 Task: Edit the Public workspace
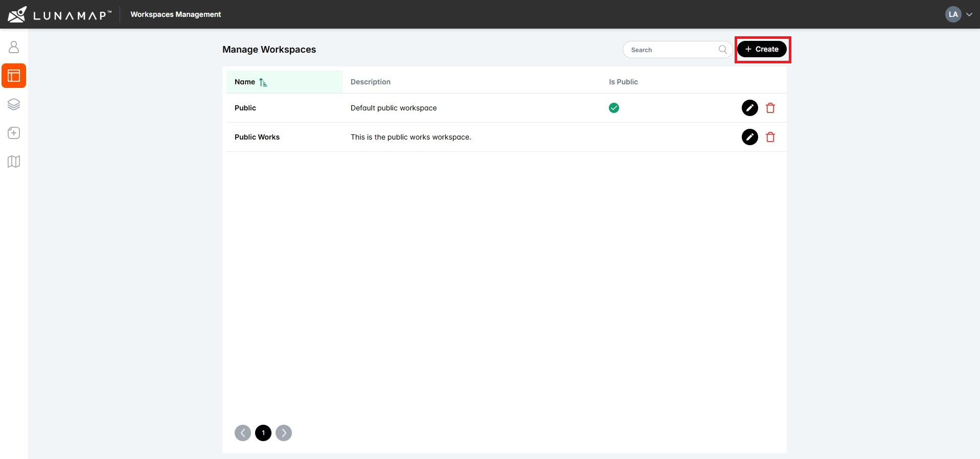749,108
